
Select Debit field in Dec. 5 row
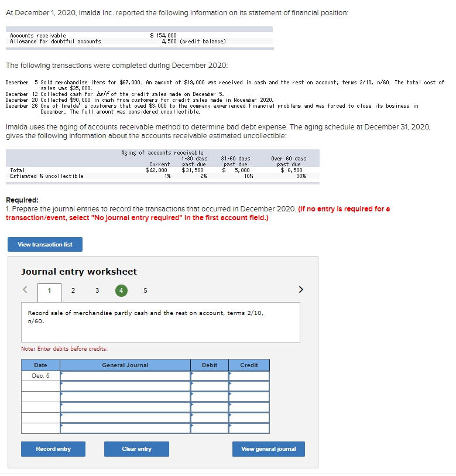click(210, 376)
